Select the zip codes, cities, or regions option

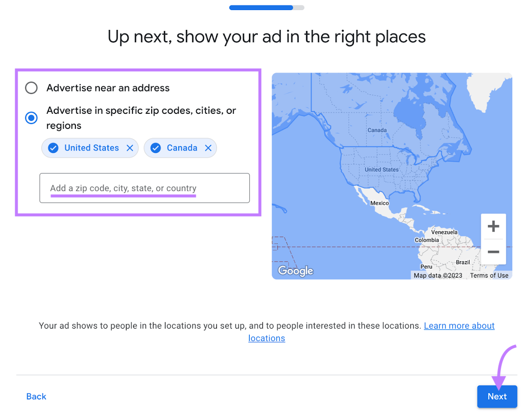[31, 118]
